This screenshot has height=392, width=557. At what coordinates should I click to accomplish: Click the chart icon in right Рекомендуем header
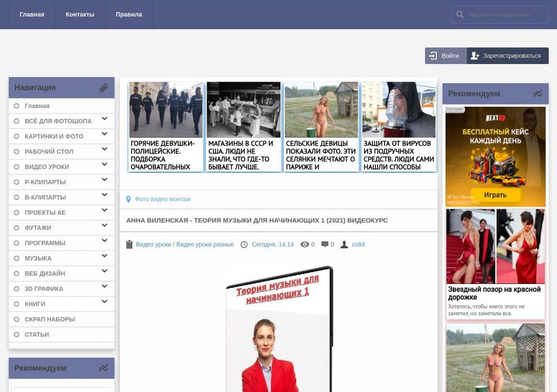537,93
